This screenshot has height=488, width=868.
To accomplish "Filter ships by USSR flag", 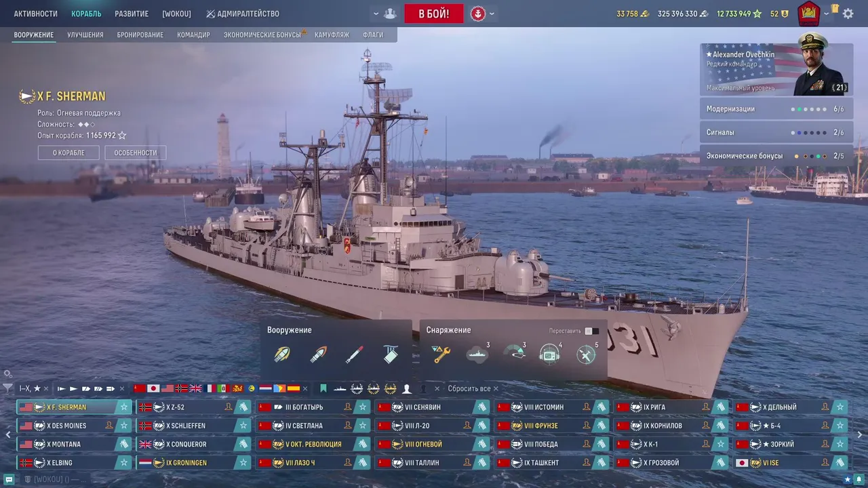I will tap(140, 388).
